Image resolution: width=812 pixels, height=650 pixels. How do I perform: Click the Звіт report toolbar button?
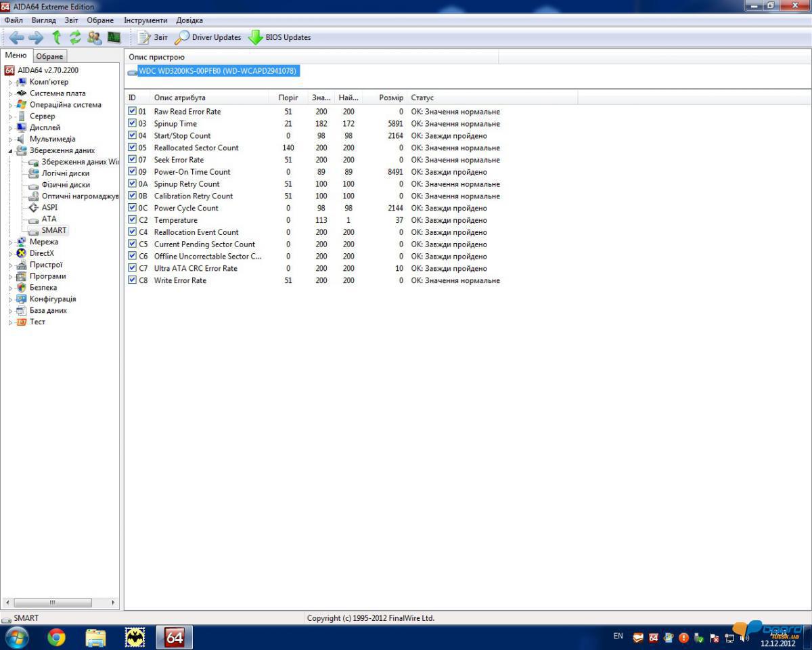point(153,38)
